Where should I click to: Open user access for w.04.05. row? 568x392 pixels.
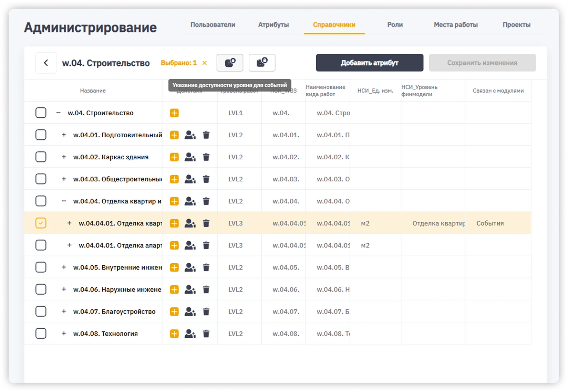(x=190, y=267)
